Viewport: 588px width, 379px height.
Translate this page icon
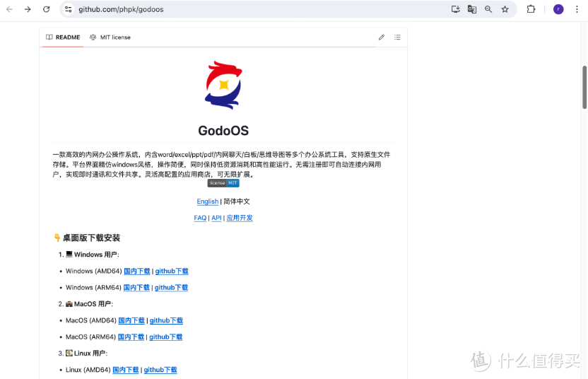(x=472, y=9)
